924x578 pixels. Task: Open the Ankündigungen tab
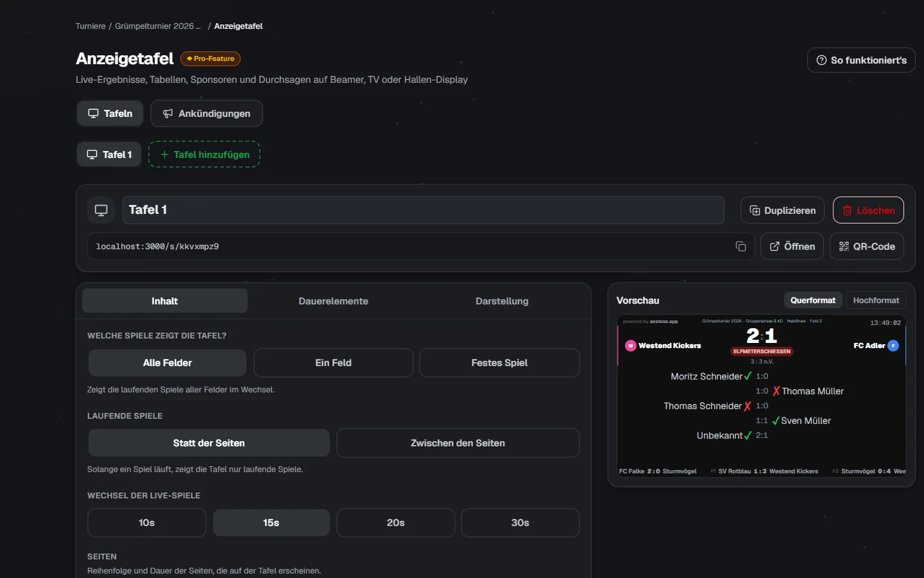207,114
